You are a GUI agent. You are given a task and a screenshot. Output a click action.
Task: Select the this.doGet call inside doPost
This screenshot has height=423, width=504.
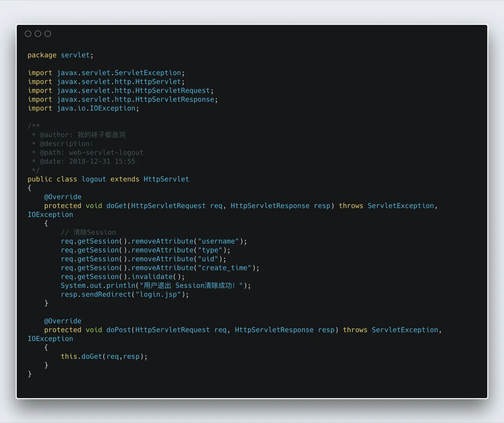[103, 356]
